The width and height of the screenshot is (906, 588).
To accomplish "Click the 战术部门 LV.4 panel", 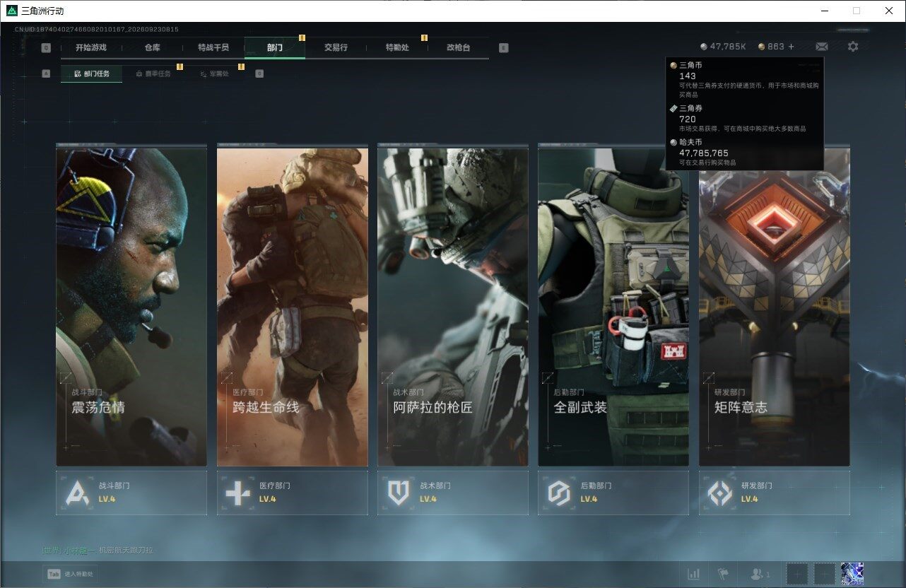I will tap(453, 493).
